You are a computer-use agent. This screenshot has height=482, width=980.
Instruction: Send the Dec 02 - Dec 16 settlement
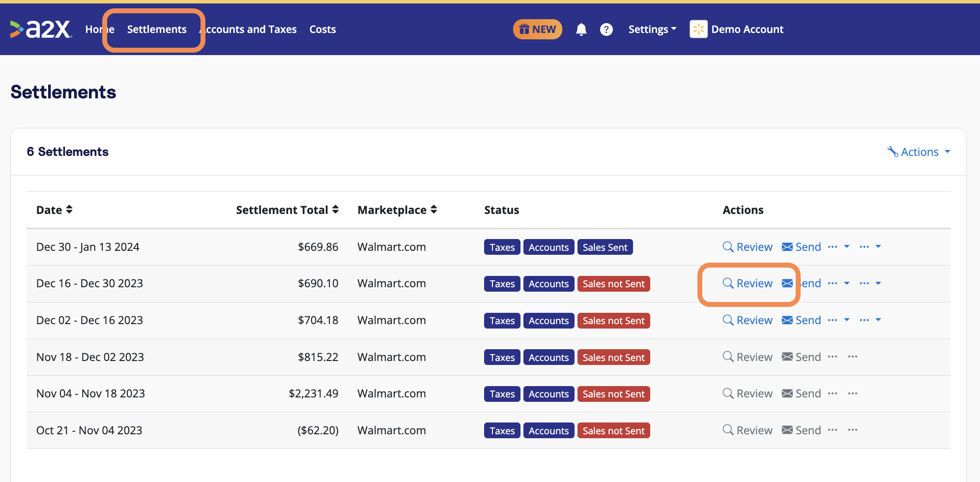tap(801, 320)
